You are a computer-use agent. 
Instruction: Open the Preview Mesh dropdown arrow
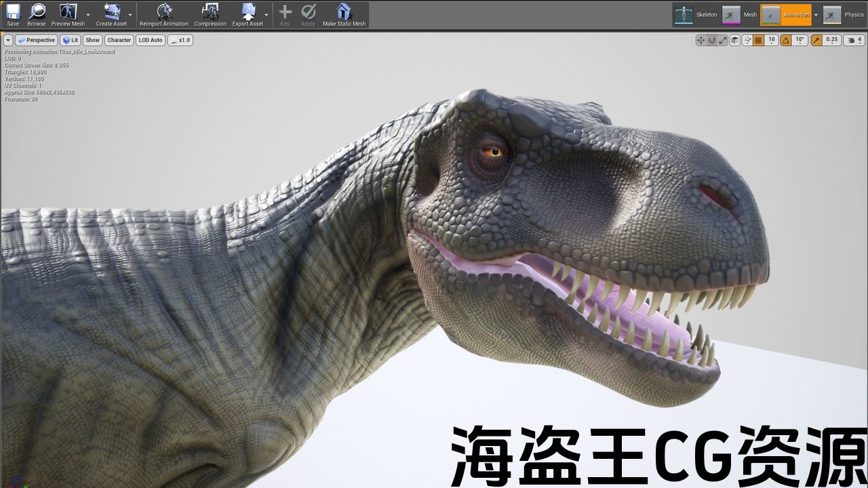coord(88,14)
